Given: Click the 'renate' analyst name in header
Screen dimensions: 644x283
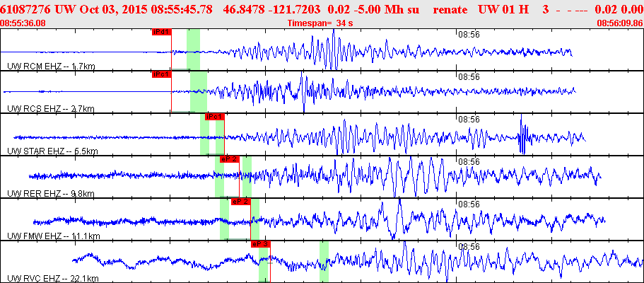Looking at the screenshot, I should [452, 10].
